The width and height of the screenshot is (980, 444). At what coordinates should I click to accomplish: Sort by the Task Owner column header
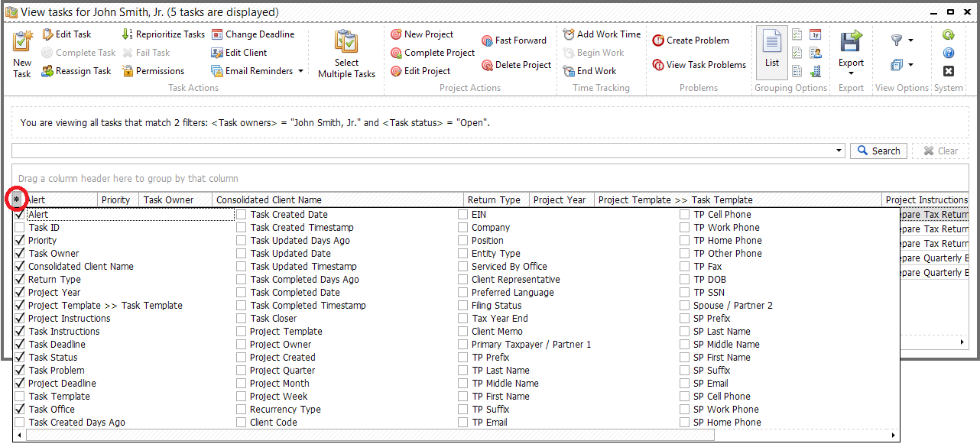tap(177, 199)
